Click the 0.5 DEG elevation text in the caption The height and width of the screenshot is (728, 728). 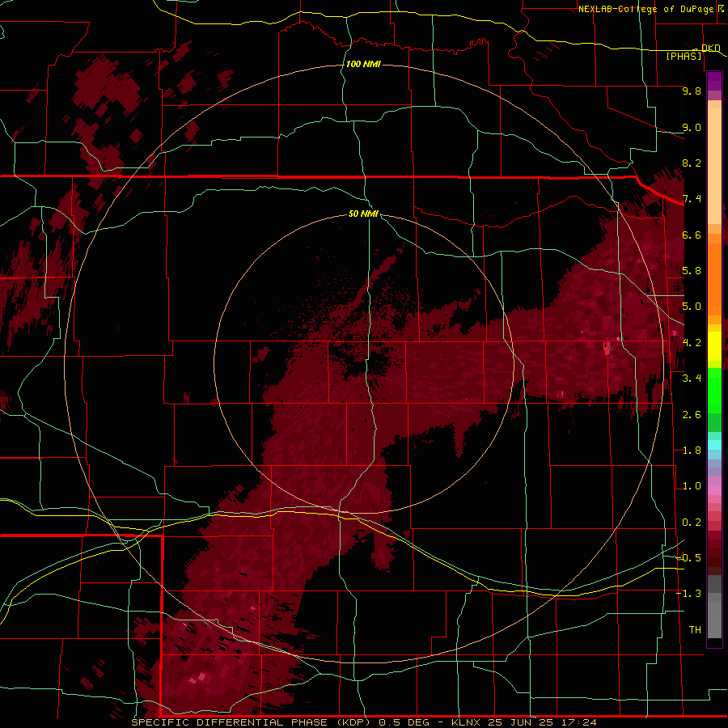click(x=403, y=722)
